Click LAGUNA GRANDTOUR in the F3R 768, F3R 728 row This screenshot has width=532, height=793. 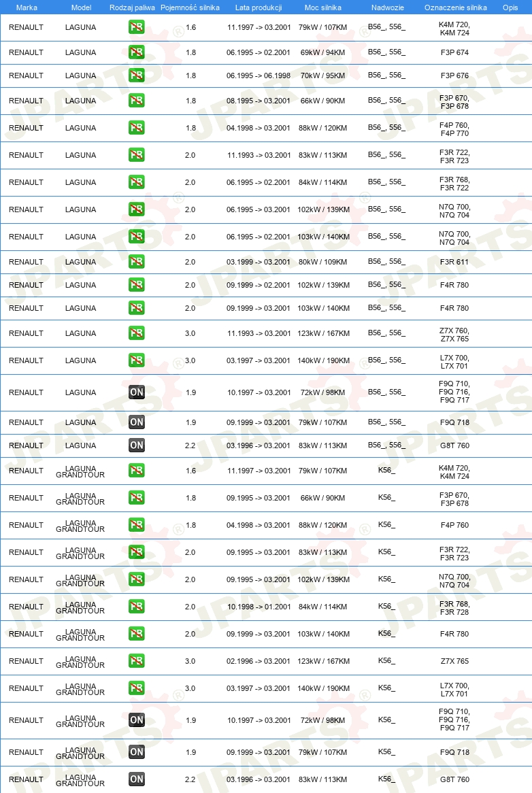click(80, 607)
